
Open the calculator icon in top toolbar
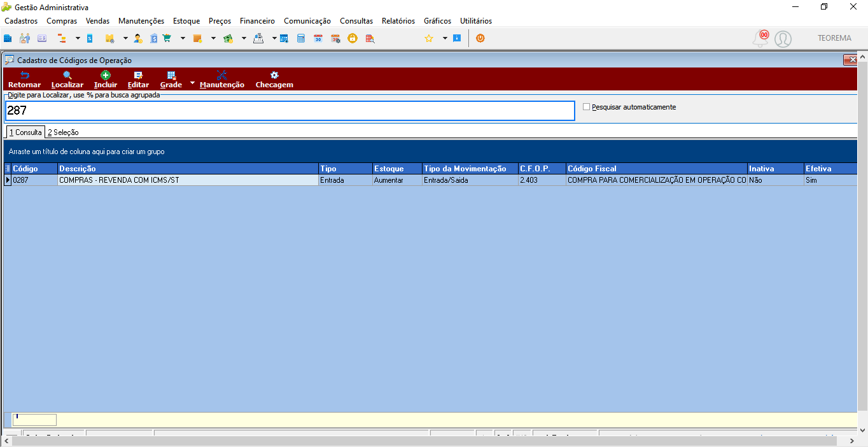coord(301,38)
